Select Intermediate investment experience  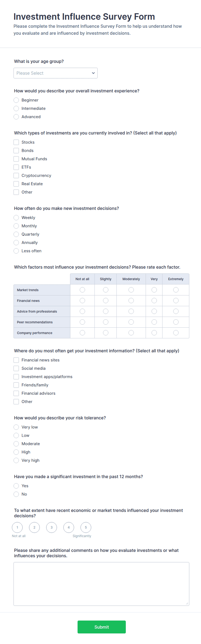16,109
